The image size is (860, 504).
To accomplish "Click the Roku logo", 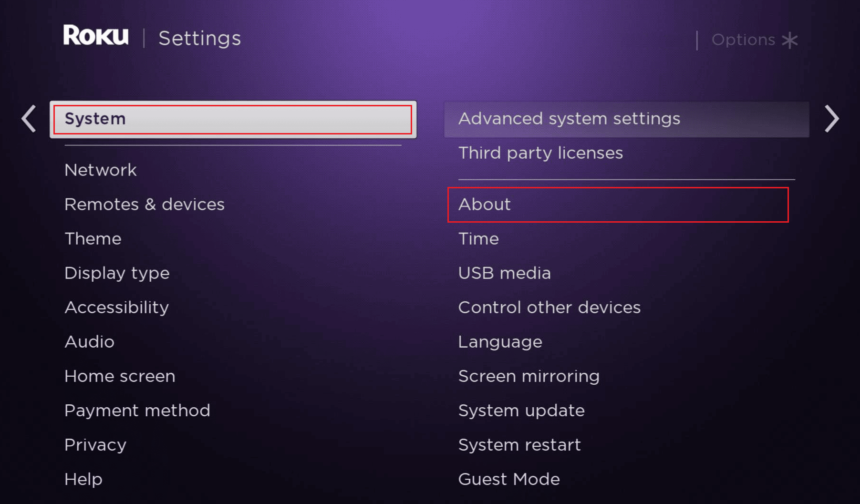I will click(x=96, y=36).
